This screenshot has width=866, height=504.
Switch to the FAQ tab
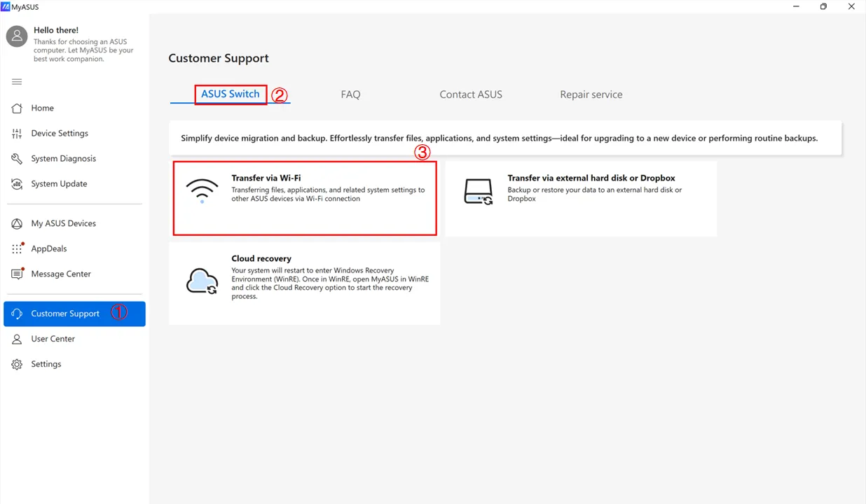(350, 94)
